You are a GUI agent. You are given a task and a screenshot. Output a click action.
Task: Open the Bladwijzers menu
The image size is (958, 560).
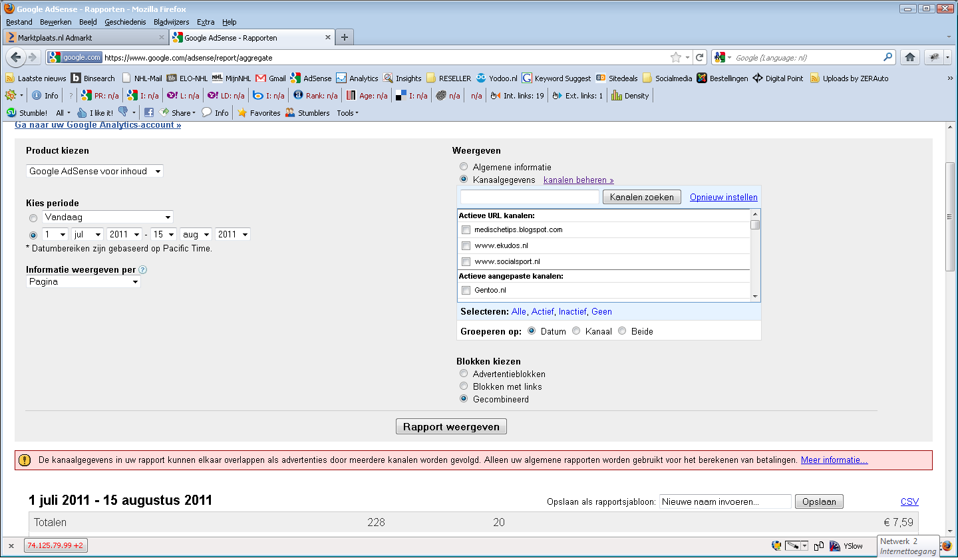pos(172,22)
